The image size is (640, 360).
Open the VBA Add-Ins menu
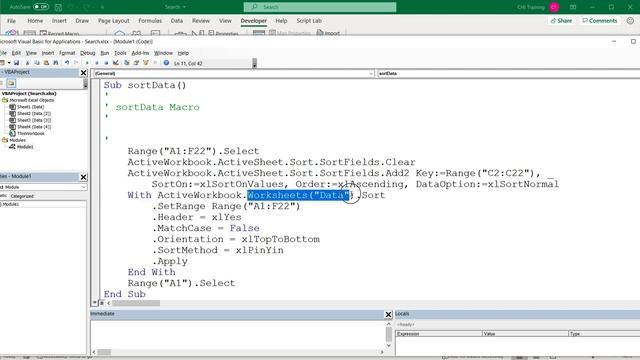click(140, 53)
